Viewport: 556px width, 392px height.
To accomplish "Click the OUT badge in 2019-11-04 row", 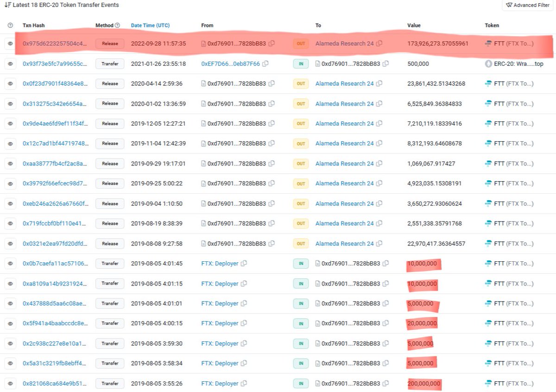I will pyautogui.click(x=301, y=144).
